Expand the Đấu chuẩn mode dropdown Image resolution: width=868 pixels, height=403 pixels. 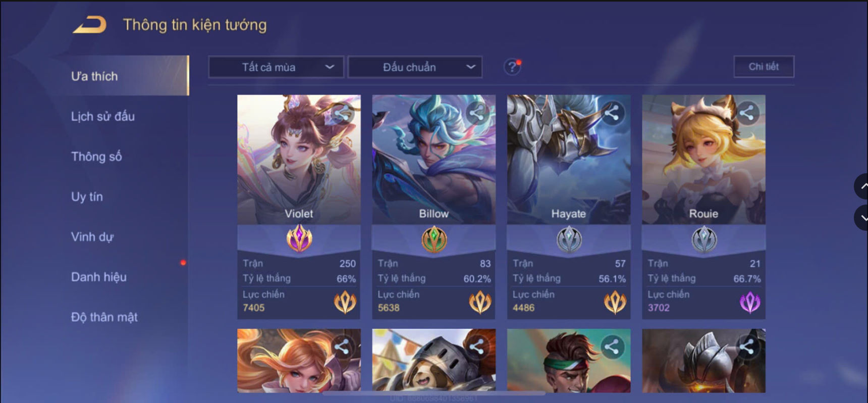click(415, 67)
